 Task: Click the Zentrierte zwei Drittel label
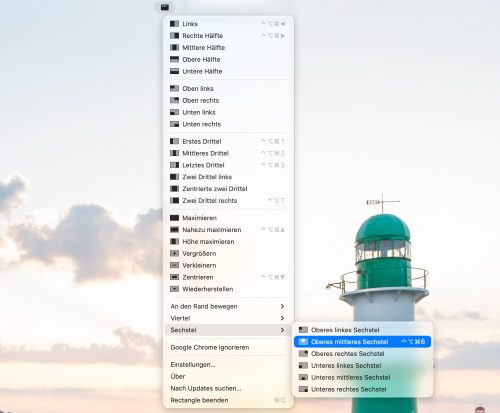[x=215, y=189]
